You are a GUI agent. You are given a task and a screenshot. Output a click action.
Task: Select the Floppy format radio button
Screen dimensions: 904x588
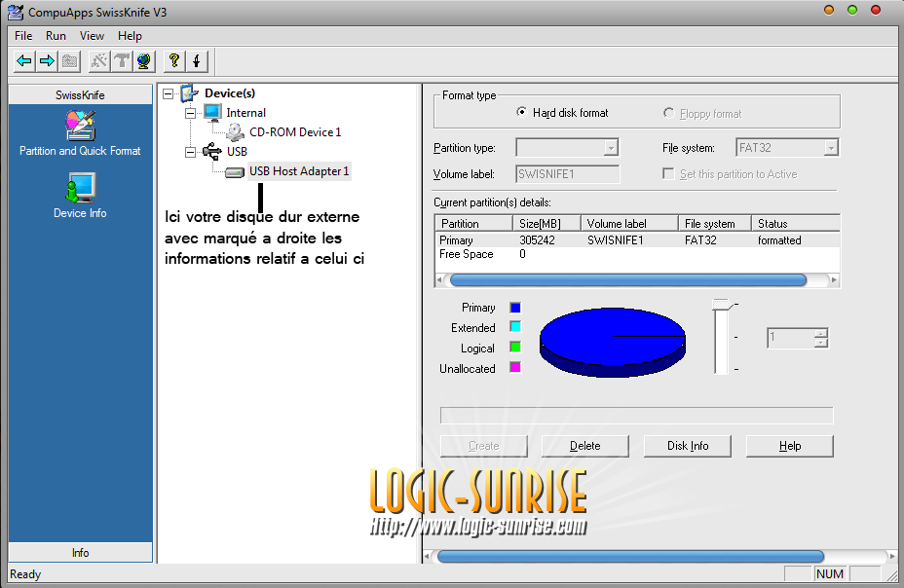pos(669,113)
